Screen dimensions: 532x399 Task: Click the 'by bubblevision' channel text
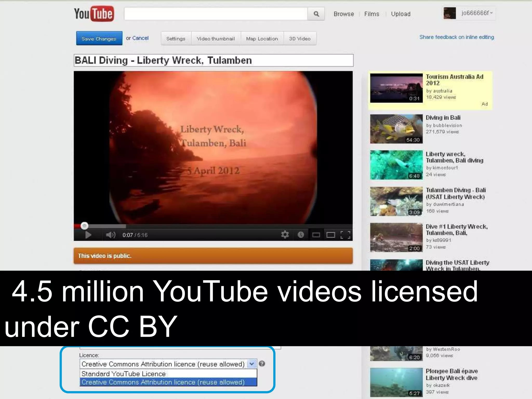pos(444,125)
